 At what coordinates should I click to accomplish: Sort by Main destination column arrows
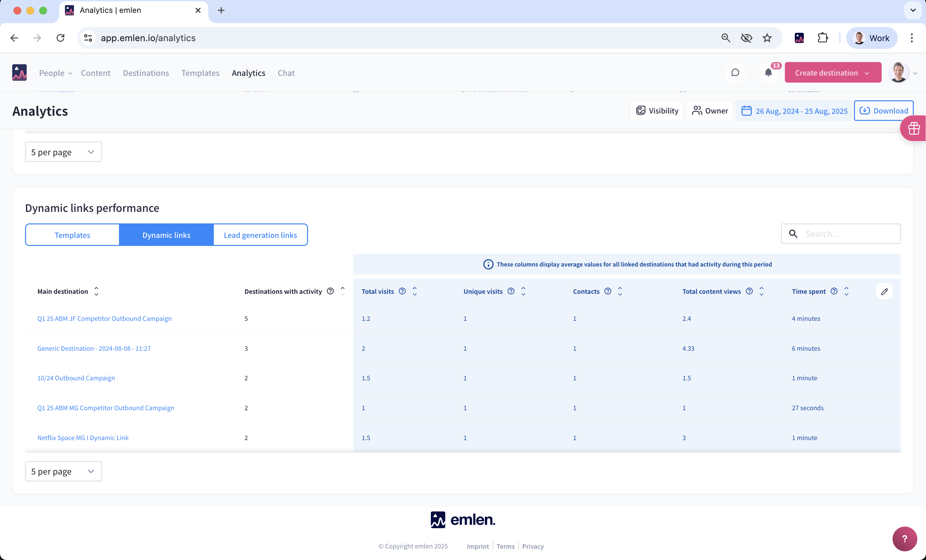[96, 291]
